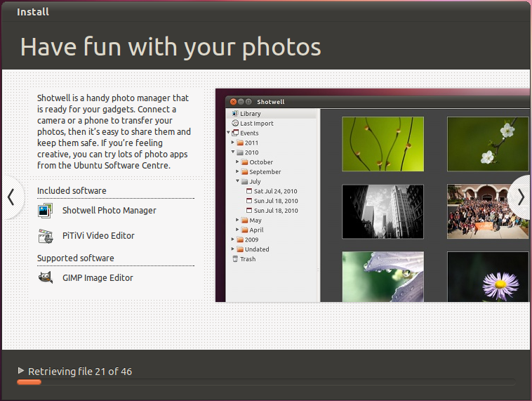
Task: Expand the 2011 folder in Events
Action: pyautogui.click(x=233, y=143)
